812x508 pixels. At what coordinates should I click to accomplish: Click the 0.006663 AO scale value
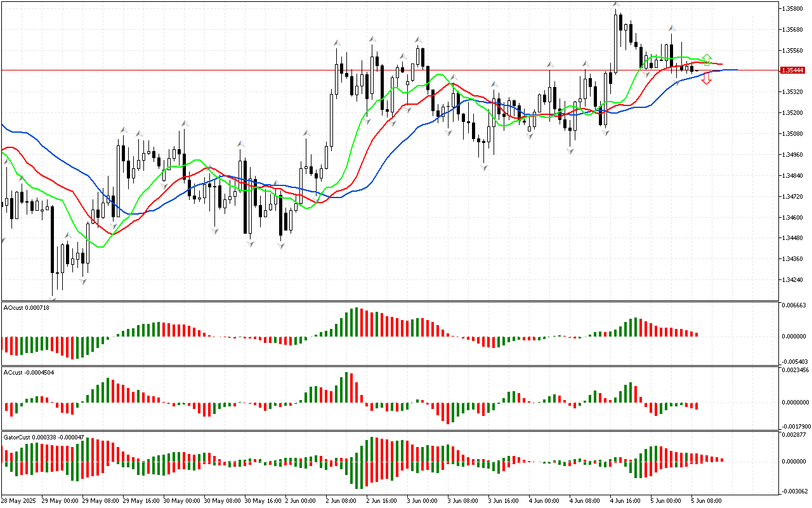point(794,305)
